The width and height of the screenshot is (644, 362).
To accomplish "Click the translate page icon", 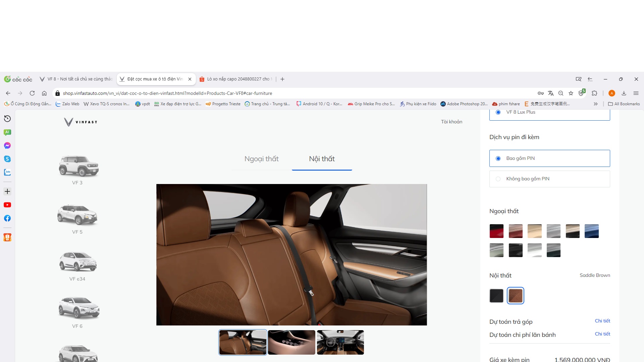I will click(x=551, y=93).
